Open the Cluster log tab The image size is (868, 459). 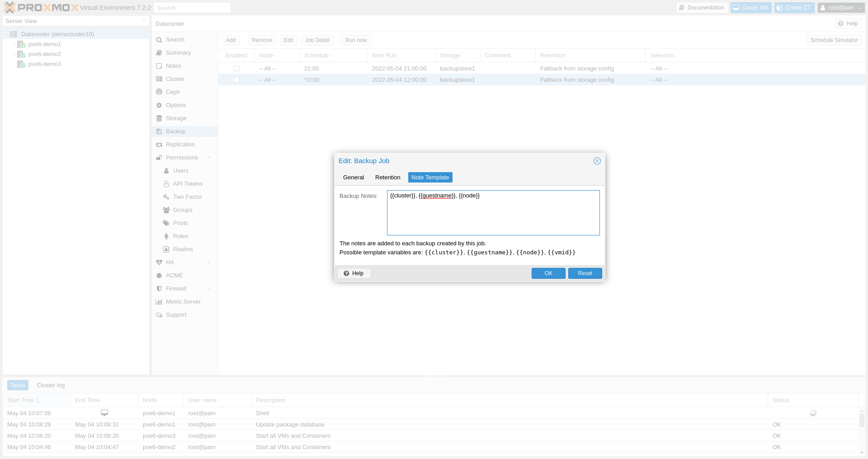point(51,385)
